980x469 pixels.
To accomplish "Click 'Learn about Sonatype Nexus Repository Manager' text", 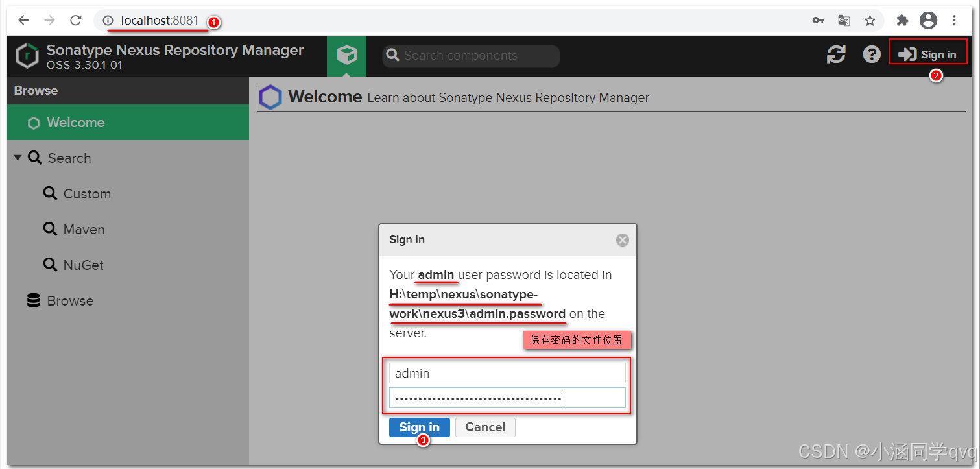I will [508, 98].
